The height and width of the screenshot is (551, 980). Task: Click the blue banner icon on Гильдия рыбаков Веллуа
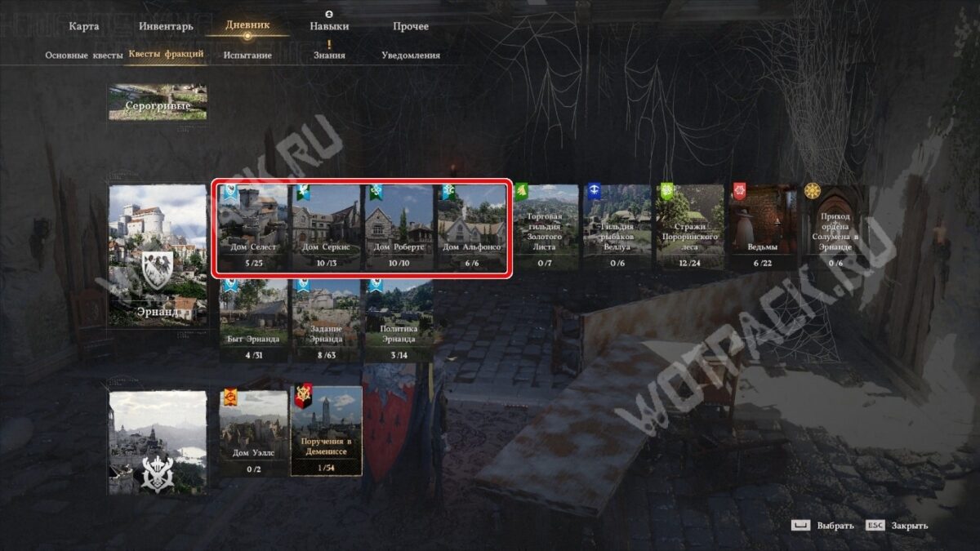(594, 192)
